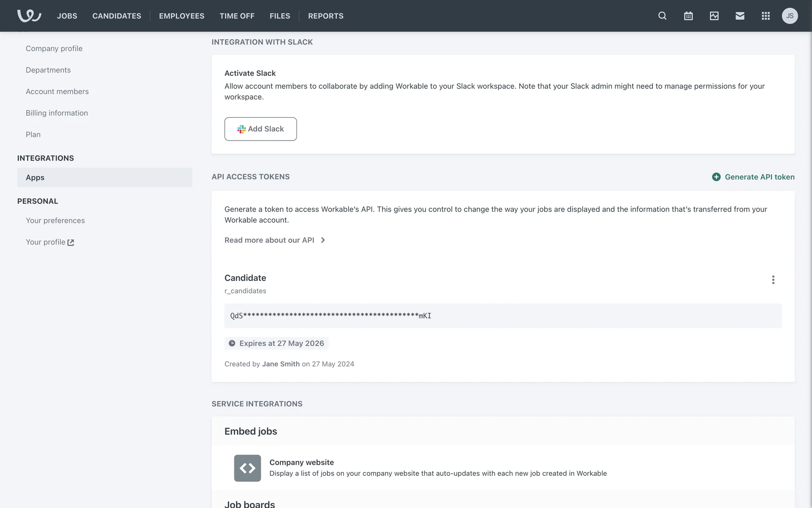This screenshot has height=508, width=812.
Task: Select Billing information in sidebar
Action: (x=57, y=113)
